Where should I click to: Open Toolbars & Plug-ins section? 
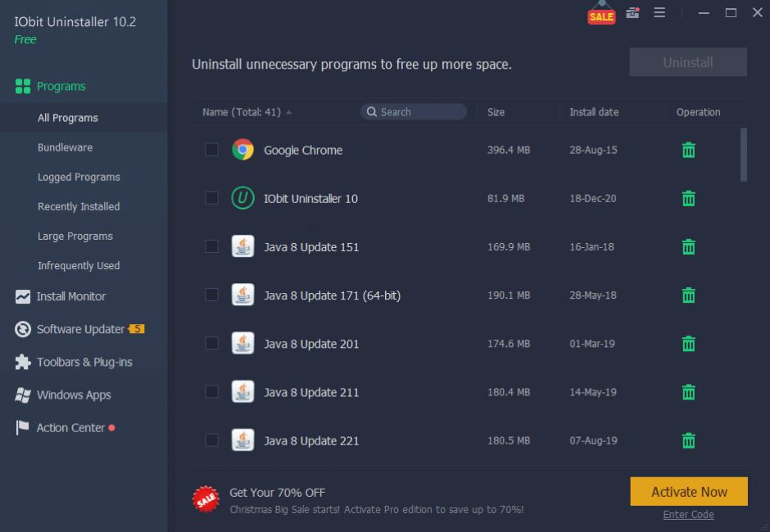[84, 363]
